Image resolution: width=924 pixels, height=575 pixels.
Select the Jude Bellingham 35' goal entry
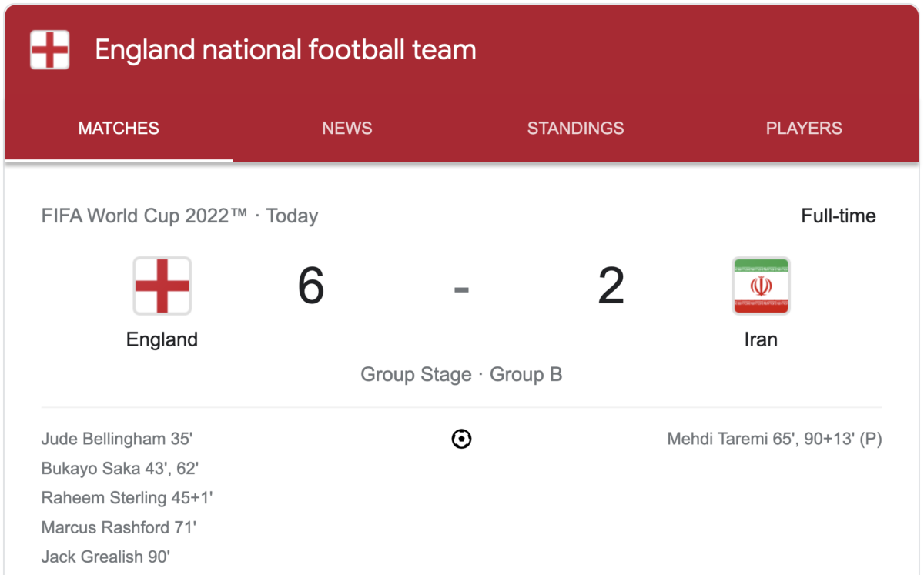(x=117, y=440)
